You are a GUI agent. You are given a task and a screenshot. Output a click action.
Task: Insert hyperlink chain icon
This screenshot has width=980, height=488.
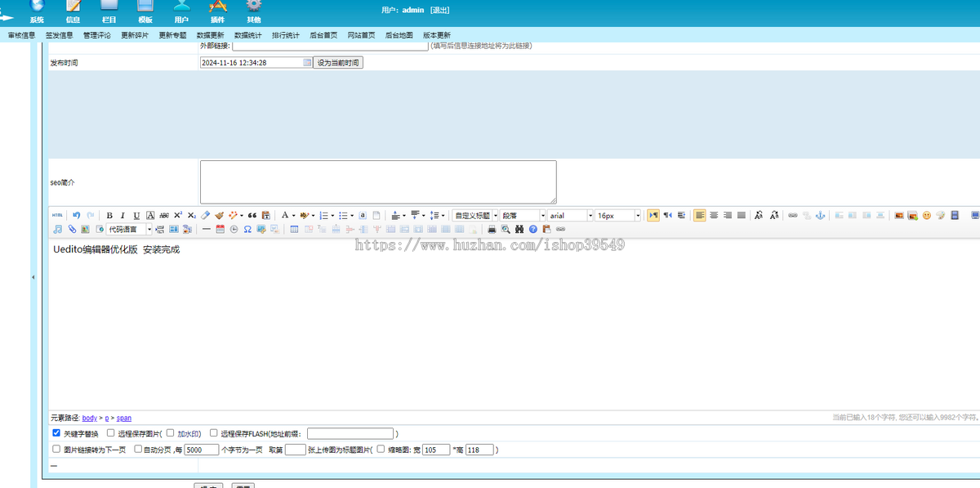792,215
